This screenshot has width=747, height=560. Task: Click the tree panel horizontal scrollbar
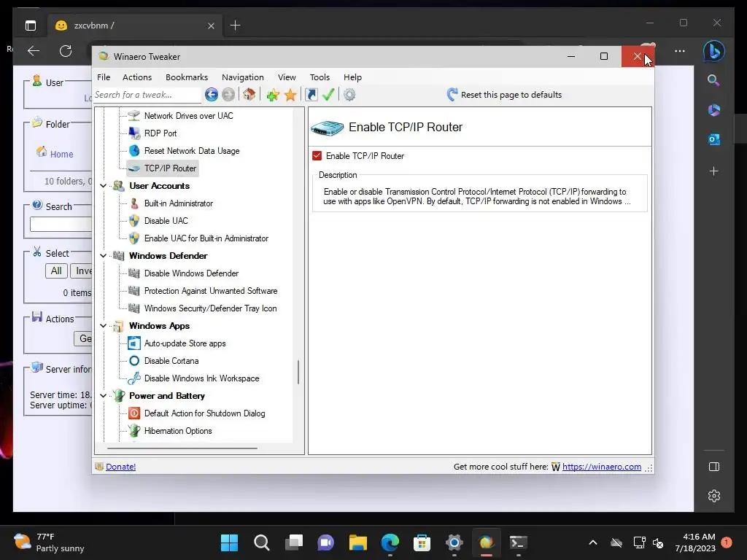(x=182, y=448)
